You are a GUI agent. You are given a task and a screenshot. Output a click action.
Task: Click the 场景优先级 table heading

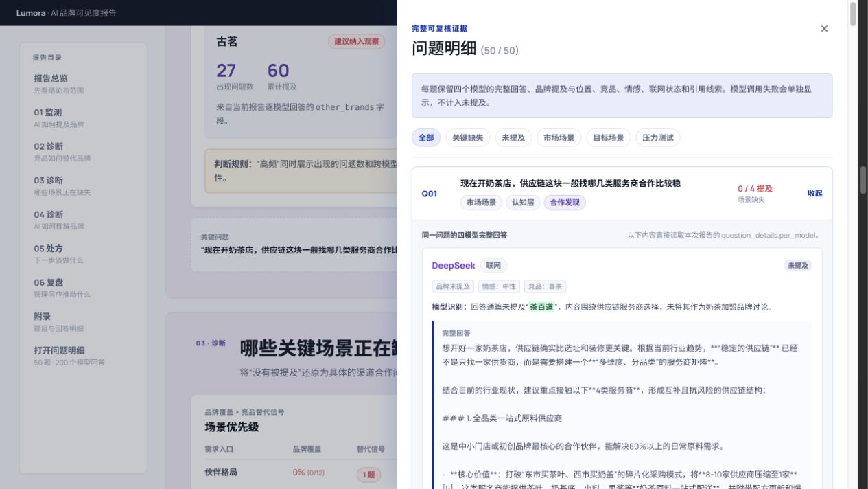232,427
